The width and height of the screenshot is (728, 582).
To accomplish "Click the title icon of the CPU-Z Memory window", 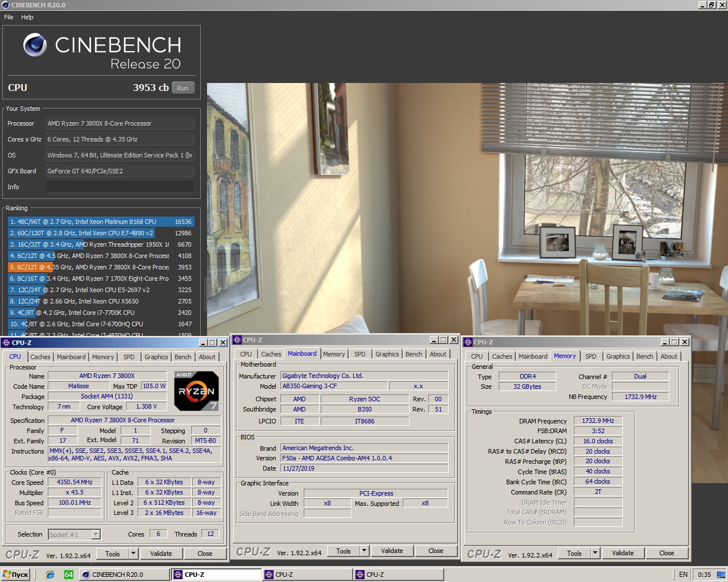I will [468, 342].
